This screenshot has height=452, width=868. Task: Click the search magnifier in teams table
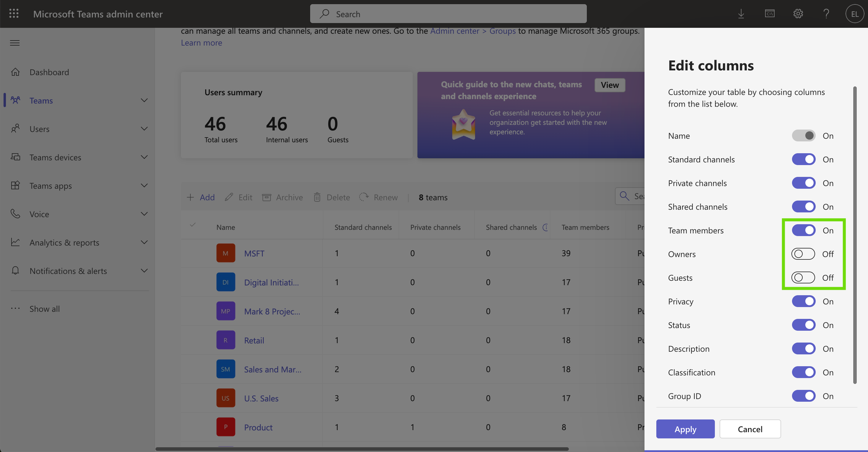624,196
